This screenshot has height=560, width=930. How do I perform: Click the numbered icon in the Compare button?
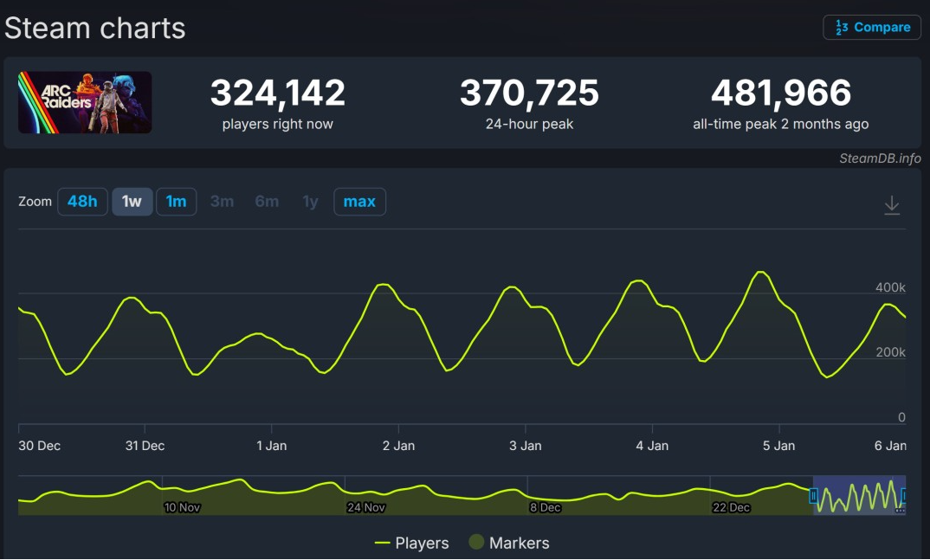pos(841,28)
